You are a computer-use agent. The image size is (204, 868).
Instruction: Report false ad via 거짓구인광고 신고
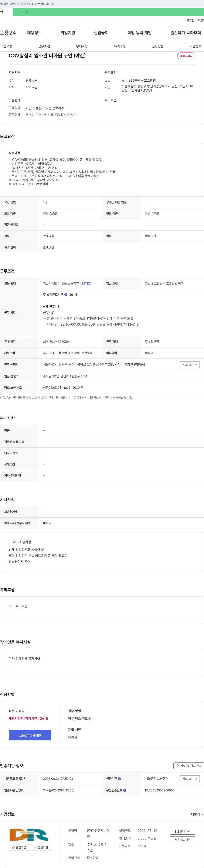click(188, 766)
